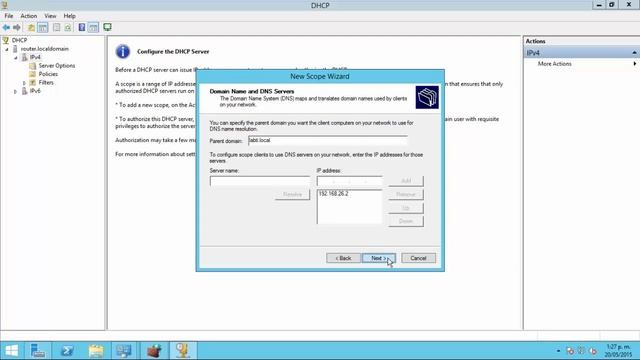Image resolution: width=640 pixels, height=360 pixels.
Task: Click the Back button in the wizard
Action: [343, 258]
